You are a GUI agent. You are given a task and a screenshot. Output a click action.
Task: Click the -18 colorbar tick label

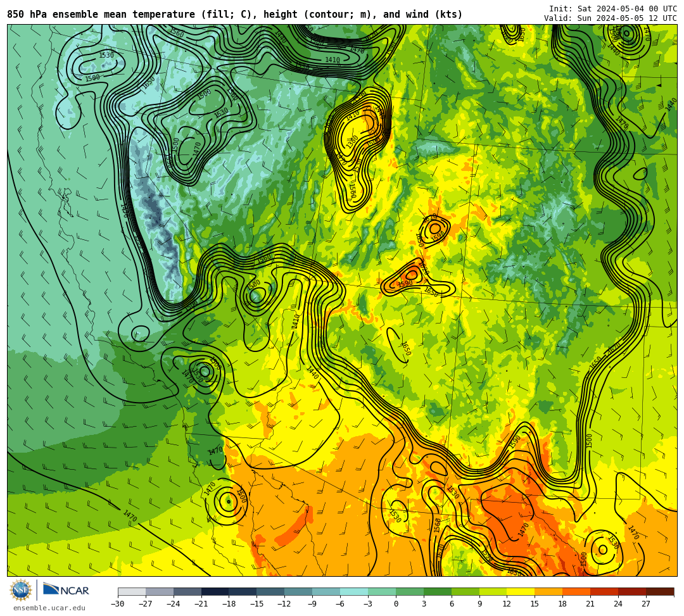point(229,604)
